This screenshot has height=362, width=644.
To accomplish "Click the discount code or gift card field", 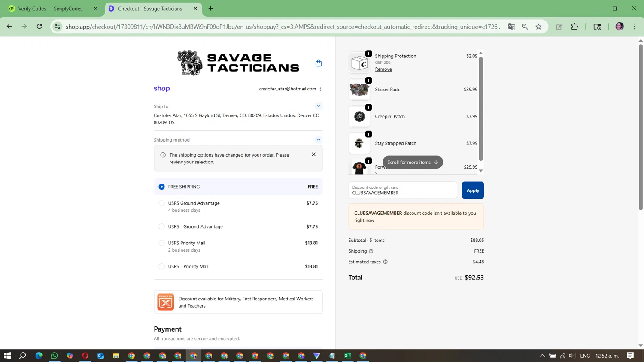I will coord(403,190).
